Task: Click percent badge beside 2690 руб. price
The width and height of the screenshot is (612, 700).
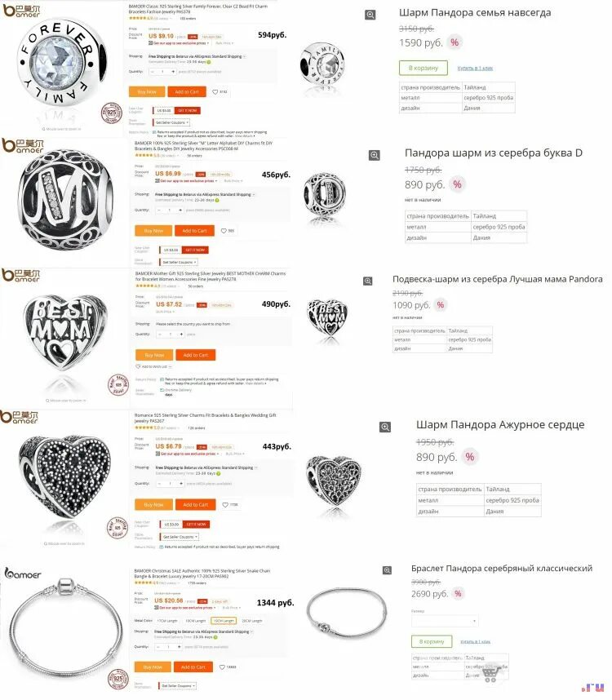Action: 458,594
